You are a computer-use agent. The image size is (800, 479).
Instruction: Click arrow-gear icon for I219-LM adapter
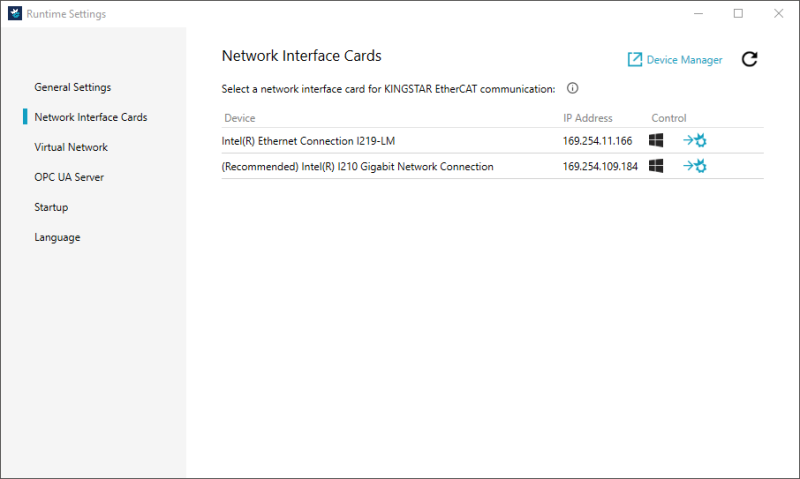point(695,141)
